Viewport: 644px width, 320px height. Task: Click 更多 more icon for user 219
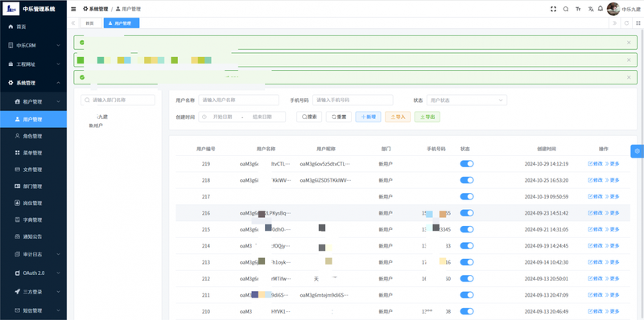point(612,164)
